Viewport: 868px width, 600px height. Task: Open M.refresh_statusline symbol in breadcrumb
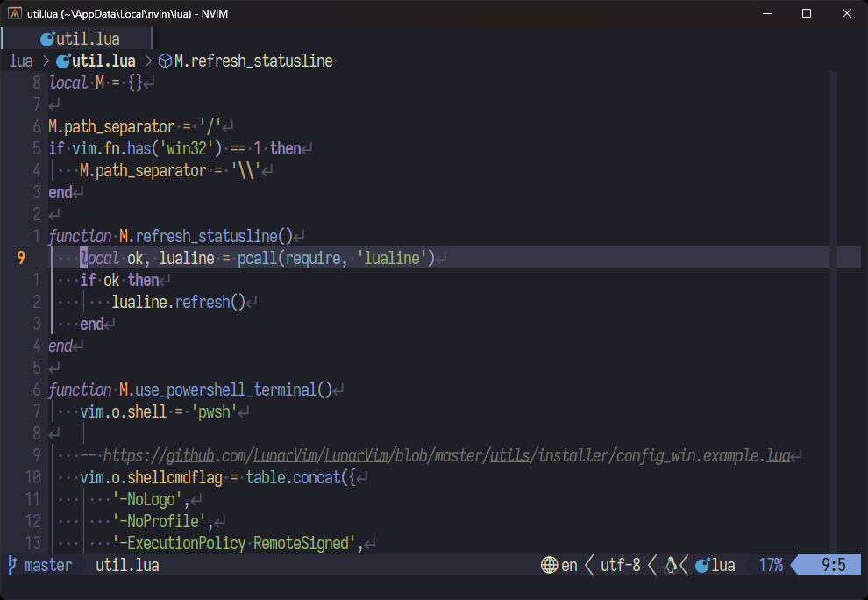coord(253,61)
